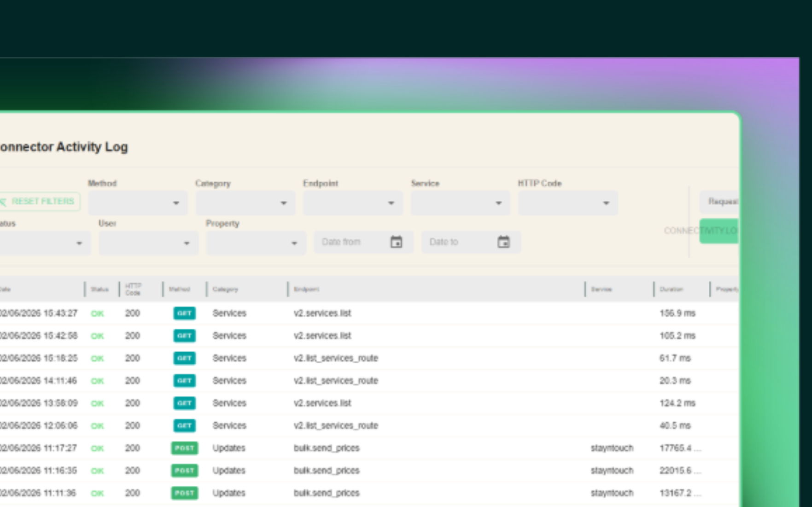This screenshot has width=812, height=507.
Task: Click the Request button at right
Action: coord(719,202)
